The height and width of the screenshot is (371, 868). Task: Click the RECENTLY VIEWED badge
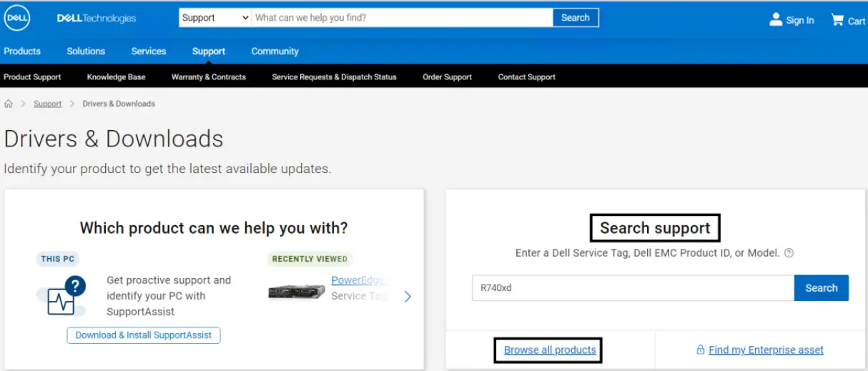310,259
